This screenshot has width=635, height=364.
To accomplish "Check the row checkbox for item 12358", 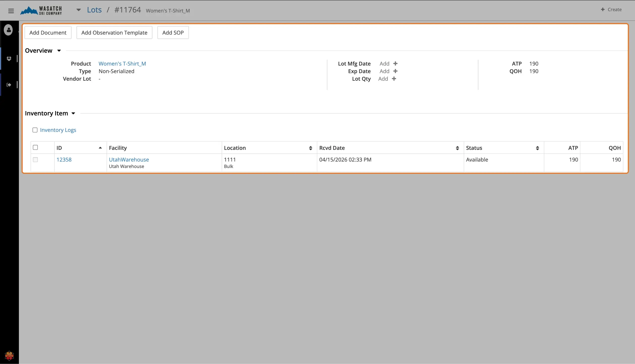I will [35, 160].
